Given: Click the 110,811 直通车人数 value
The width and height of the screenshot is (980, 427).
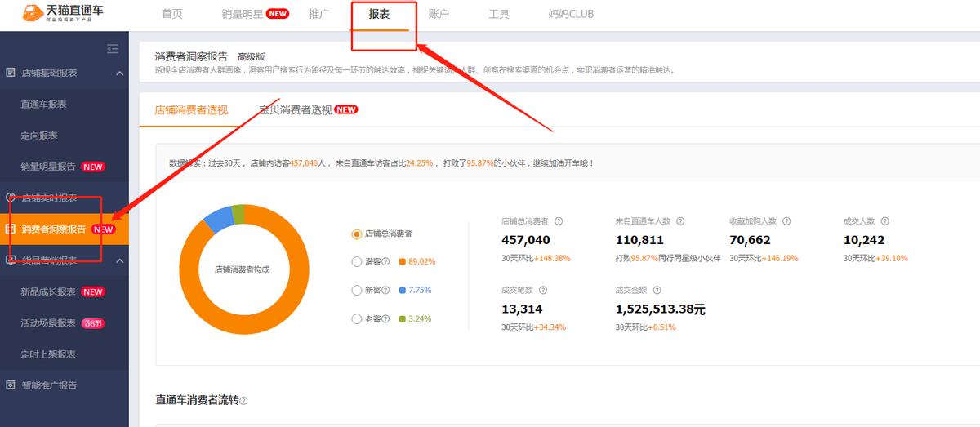Looking at the screenshot, I should [x=639, y=240].
